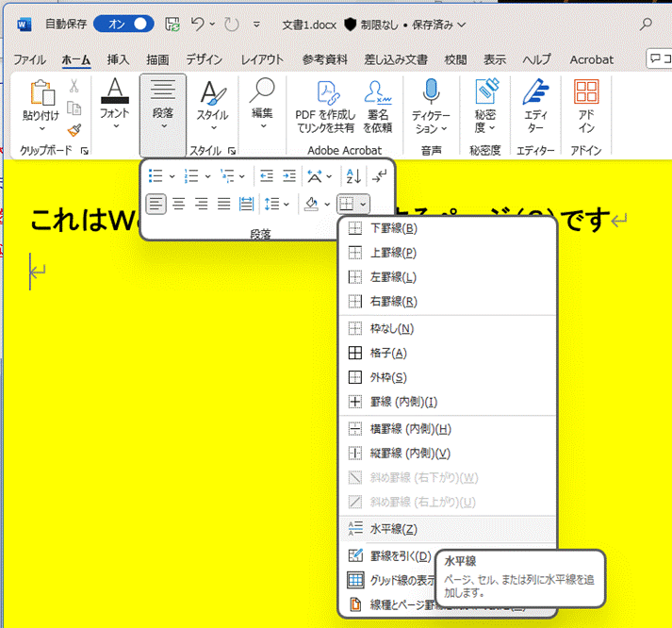Image resolution: width=672 pixels, height=628 pixels.
Task: Open the スタイル gallery
Action: [x=213, y=105]
